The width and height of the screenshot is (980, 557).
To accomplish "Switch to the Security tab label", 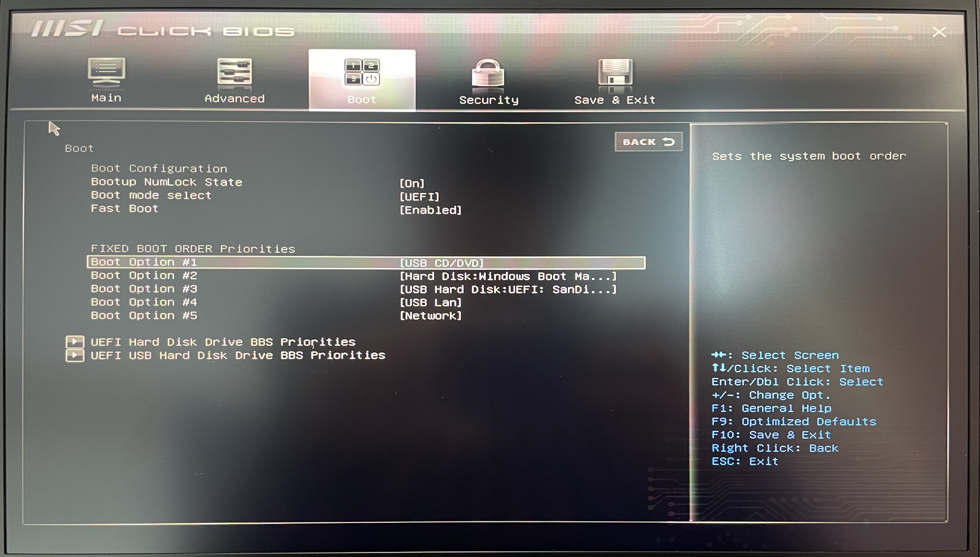I will 488,100.
